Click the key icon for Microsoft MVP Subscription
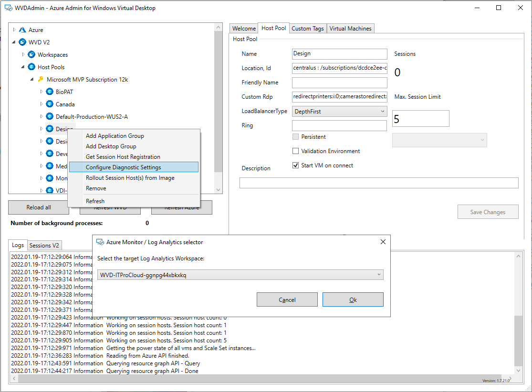This screenshot has width=532, height=392. (41, 79)
